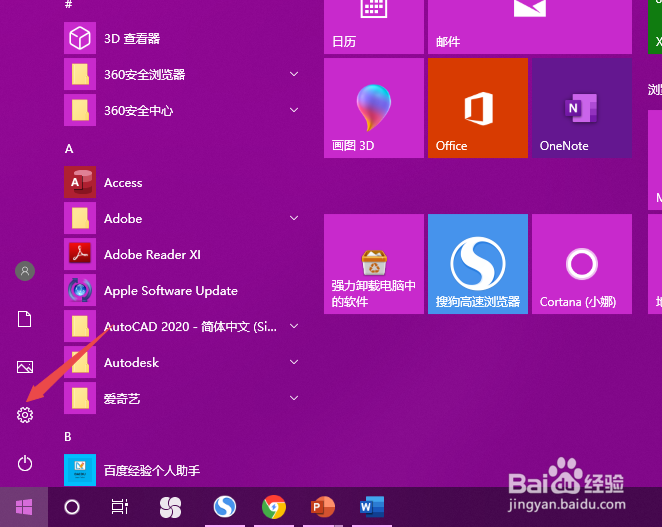The image size is (662, 527).
Task: Open Word from the taskbar
Action: [x=372, y=507]
